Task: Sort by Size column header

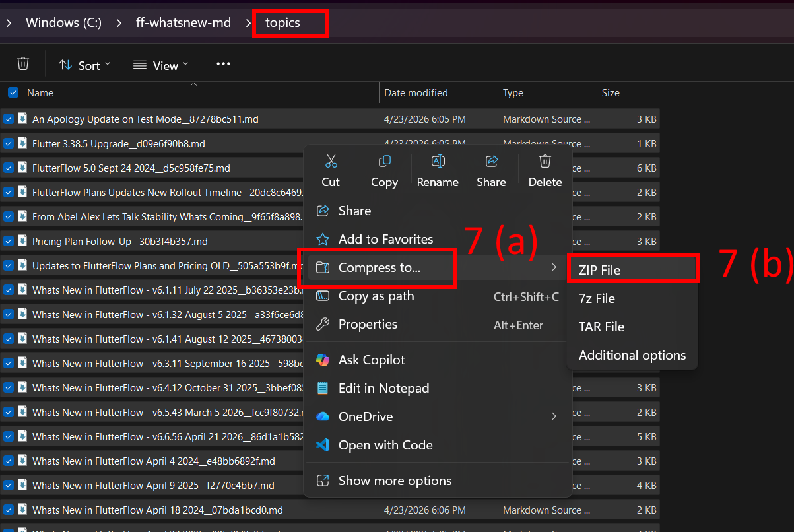Action: click(x=630, y=93)
